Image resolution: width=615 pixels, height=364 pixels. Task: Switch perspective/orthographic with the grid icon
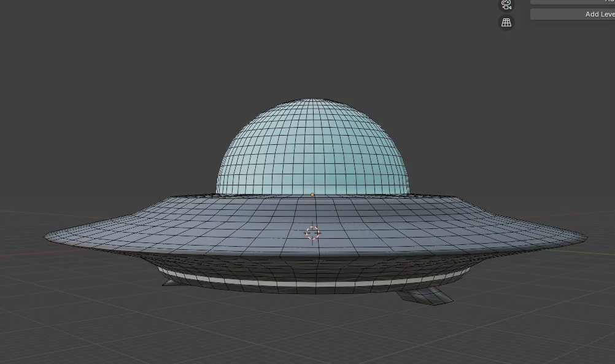click(x=506, y=23)
